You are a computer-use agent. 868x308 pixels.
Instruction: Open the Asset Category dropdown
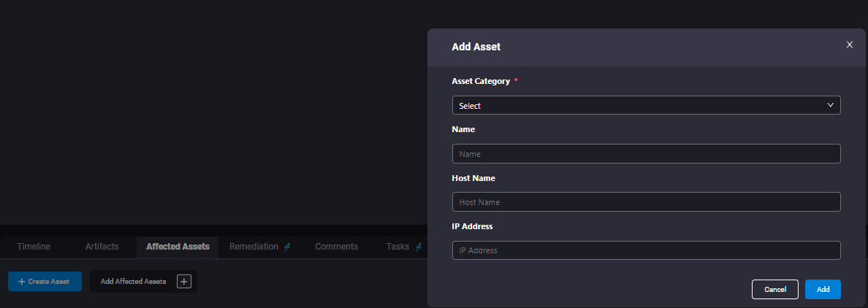pyautogui.click(x=646, y=105)
